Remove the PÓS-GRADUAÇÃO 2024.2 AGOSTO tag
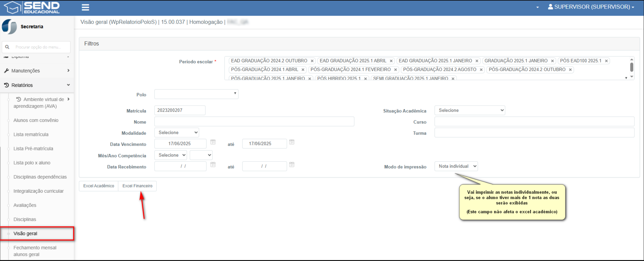This screenshot has height=261, width=644. [481, 70]
